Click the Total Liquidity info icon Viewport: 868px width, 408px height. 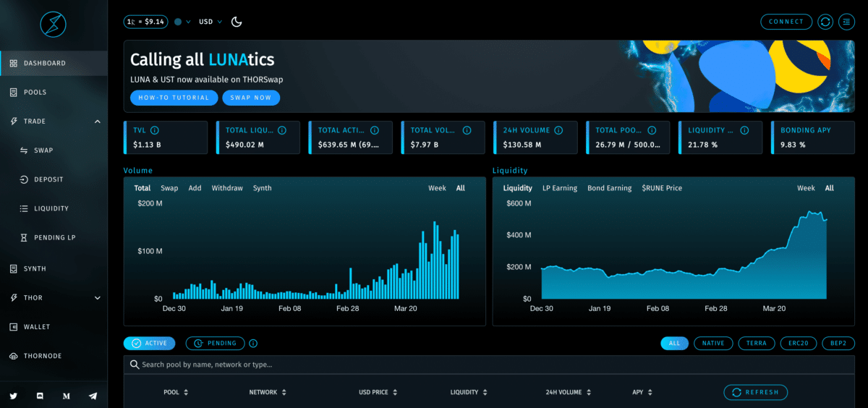[282, 130]
